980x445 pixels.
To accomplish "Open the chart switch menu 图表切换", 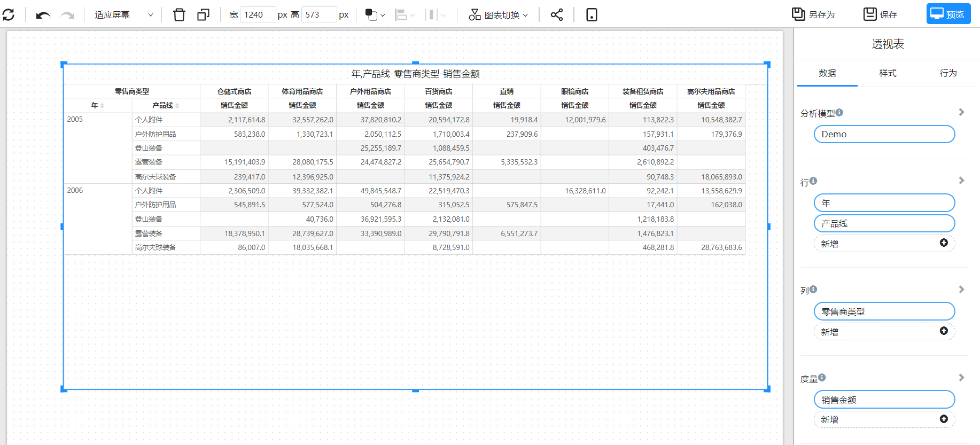I will 499,15.
